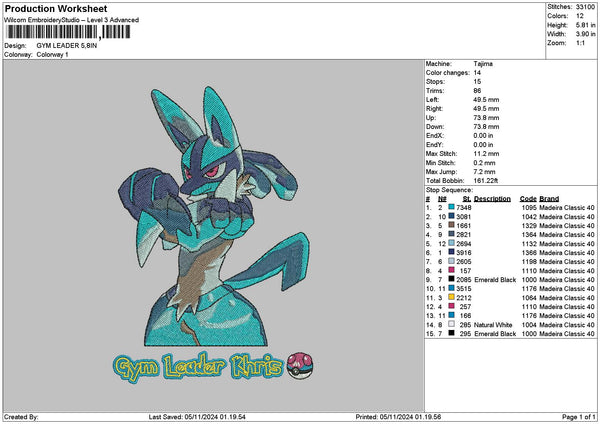This screenshot has height=424, width=600.
Task: Click the thread code '1132' in stop 5
Action: 530,243
